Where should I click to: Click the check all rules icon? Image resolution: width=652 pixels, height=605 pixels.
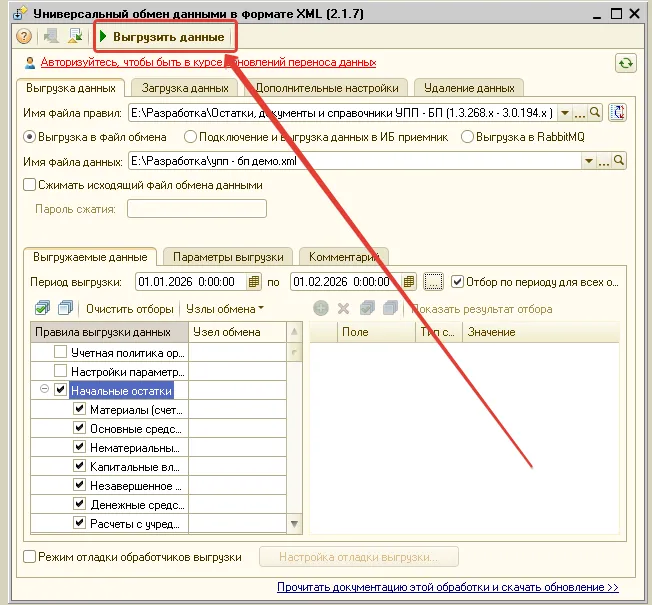42,308
